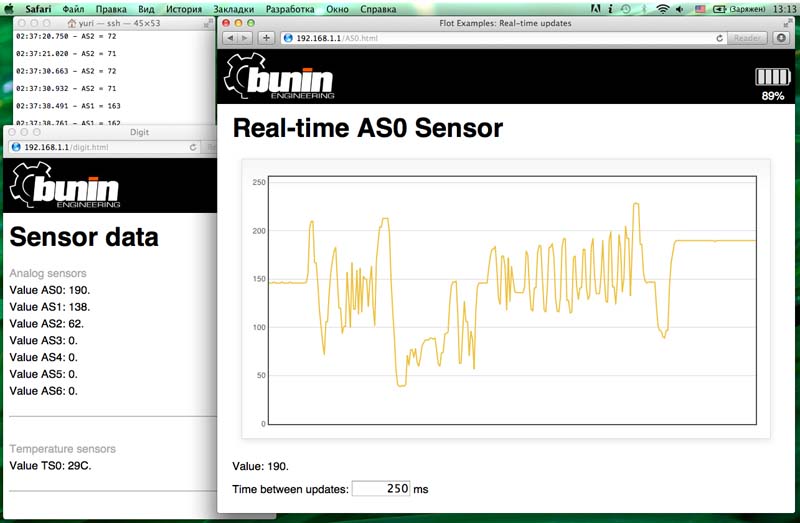Reload the AS0.html page
This screenshot has height=523, width=800.
coord(719,38)
